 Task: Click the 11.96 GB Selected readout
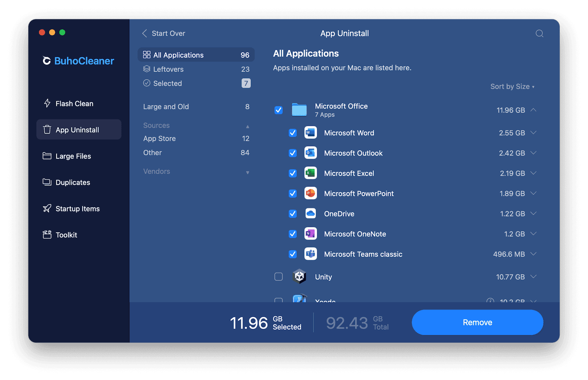tap(265, 323)
